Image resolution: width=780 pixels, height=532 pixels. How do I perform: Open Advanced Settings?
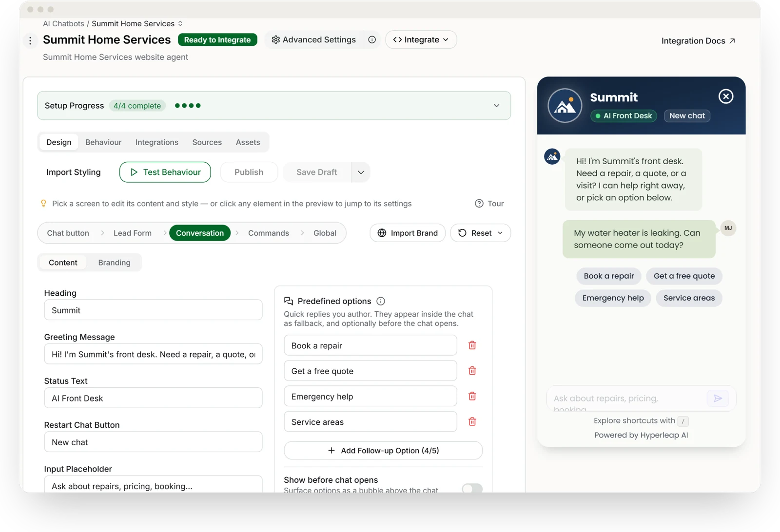pyautogui.click(x=313, y=40)
